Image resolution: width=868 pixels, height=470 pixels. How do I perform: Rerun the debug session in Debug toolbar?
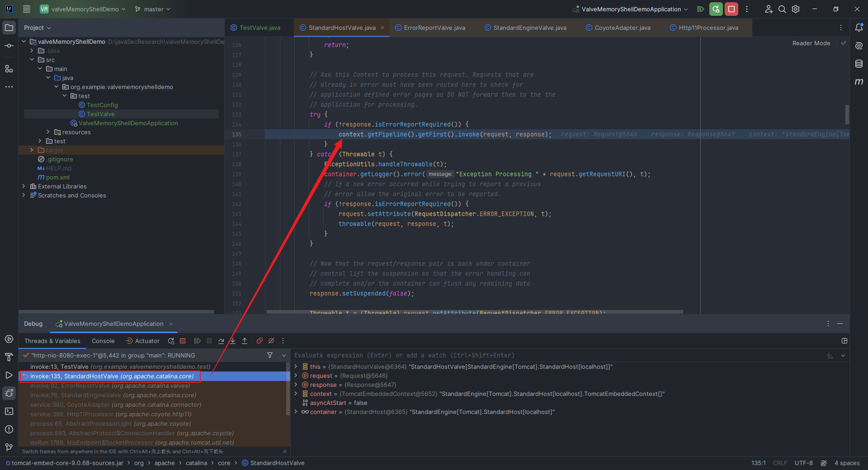point(171,341)
